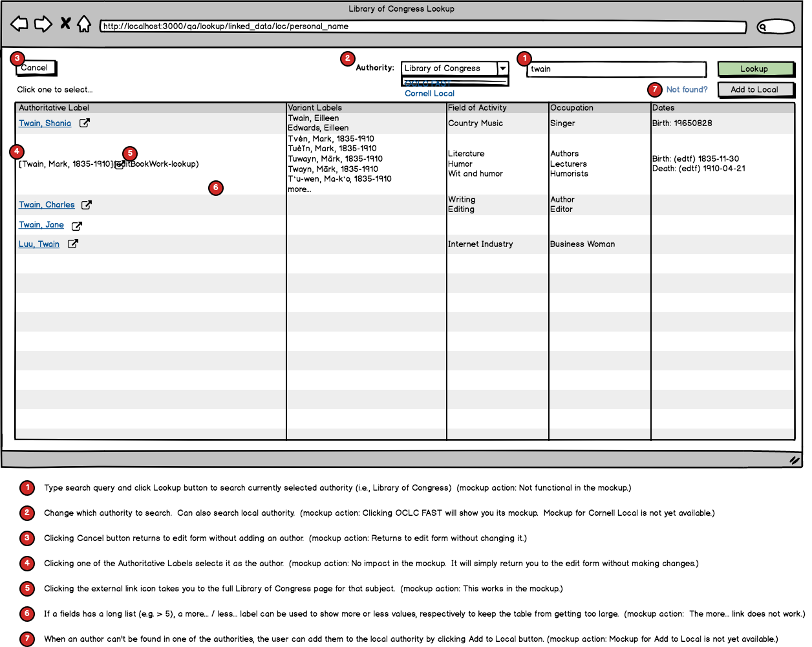812x647 pixels.
Task: Open external link icon beside Luu, Twain
Action: 73,244
